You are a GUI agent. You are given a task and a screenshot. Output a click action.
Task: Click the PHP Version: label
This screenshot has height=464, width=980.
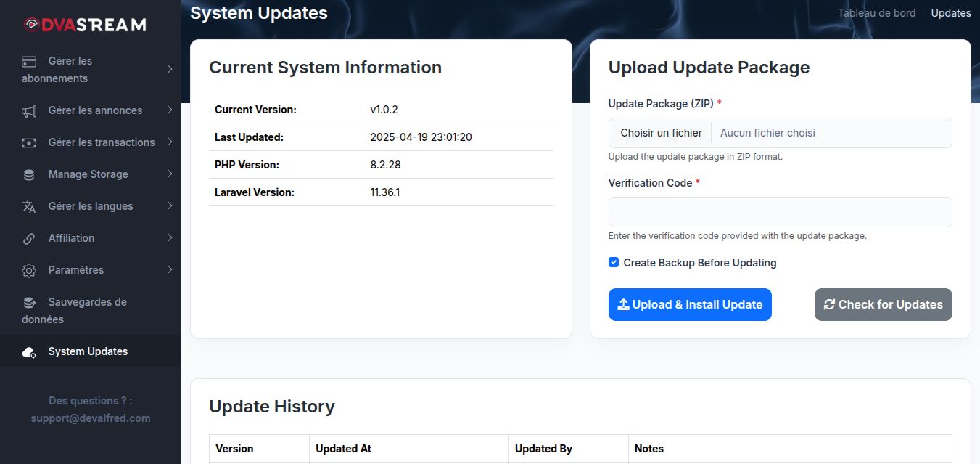[x=247, y=165]
